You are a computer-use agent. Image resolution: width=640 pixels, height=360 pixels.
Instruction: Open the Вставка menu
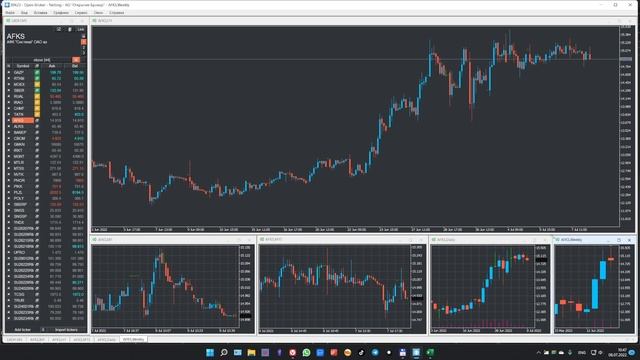40,13
